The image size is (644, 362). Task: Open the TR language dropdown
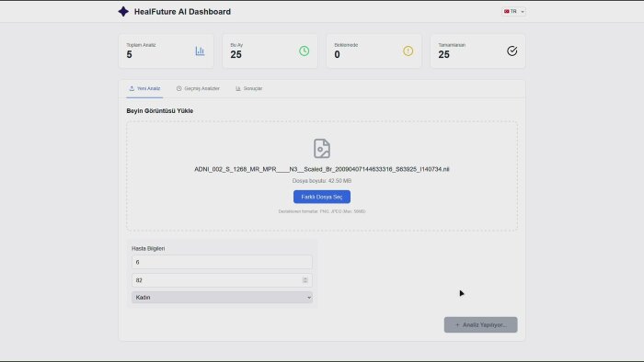click(513, 11)
